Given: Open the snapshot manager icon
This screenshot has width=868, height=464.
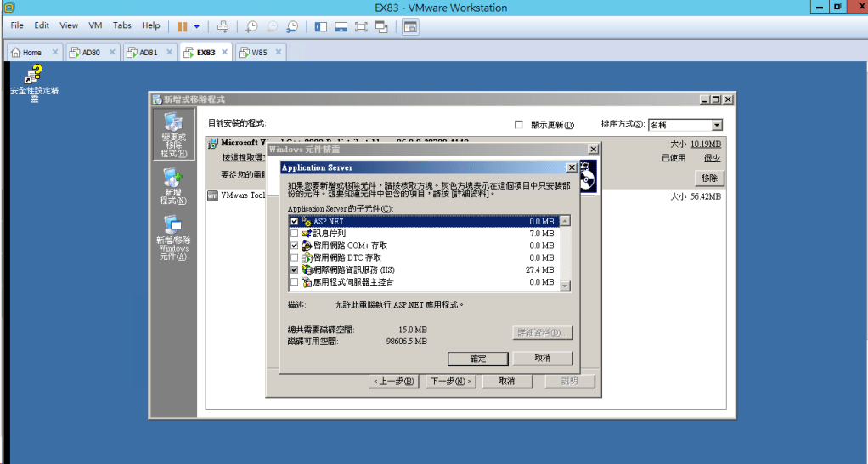Looking at the screenshot, I should [292, 26].
